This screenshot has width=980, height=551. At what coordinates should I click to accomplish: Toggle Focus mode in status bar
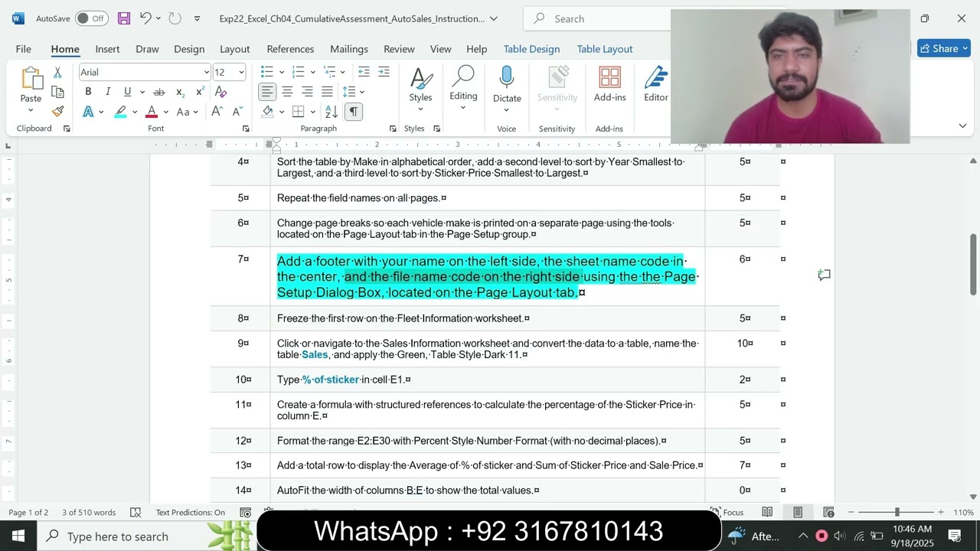[727, 512]
